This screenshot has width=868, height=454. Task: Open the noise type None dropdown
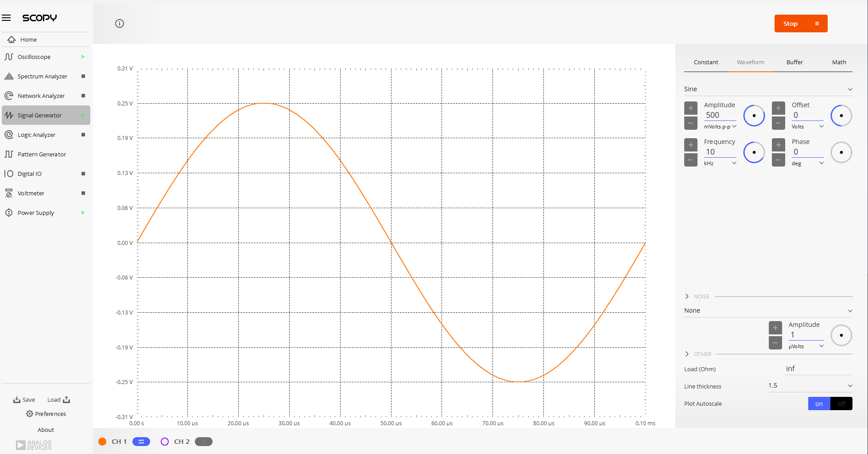(x=768, y=310)
